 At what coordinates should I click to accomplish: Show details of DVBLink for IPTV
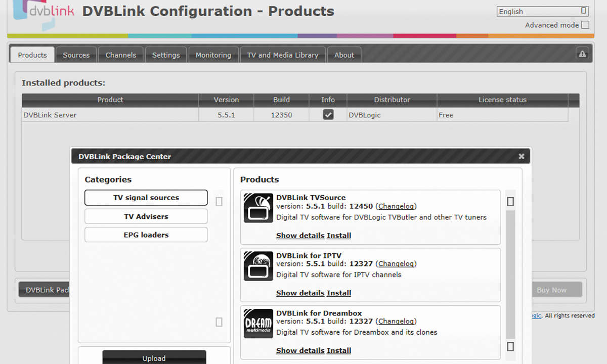[x=300, y=293]
